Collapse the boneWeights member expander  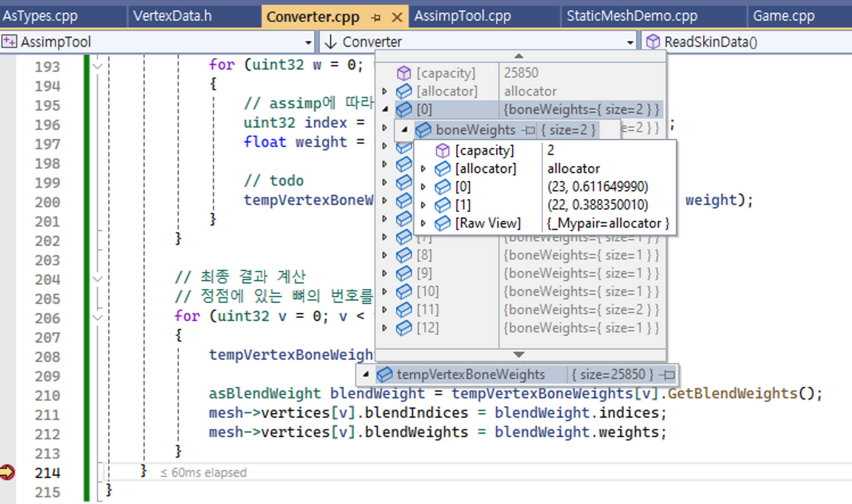click(405, 130)
